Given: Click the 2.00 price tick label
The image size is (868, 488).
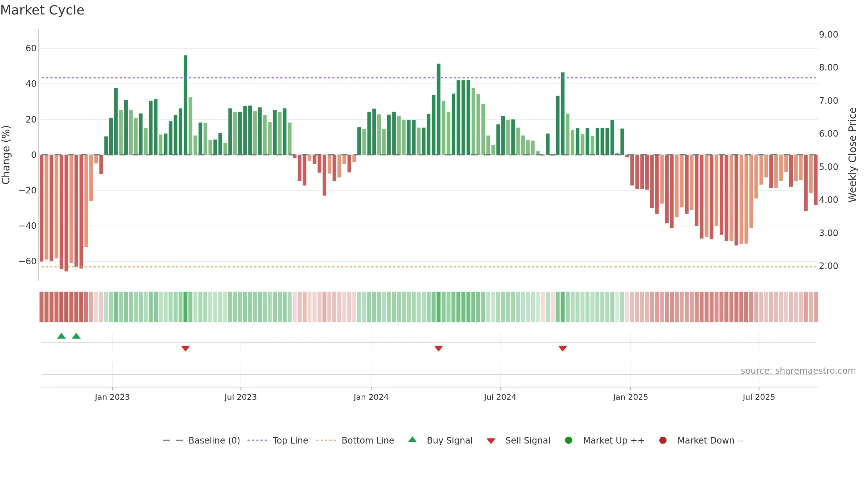Looking at the screenshot, I should coord(829,266).
